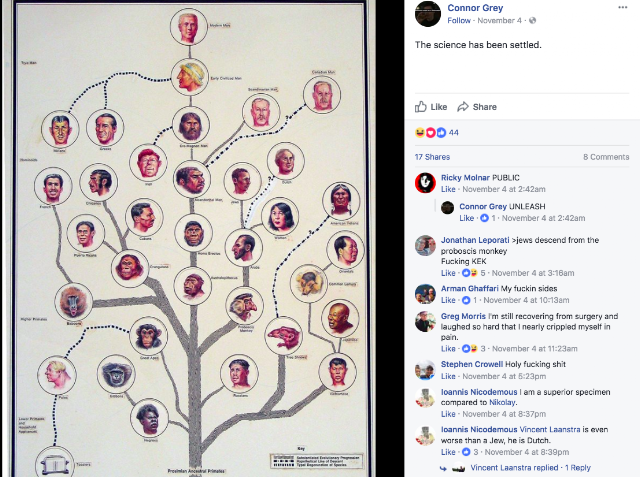Follow Connor Grey

click(459, 20)
